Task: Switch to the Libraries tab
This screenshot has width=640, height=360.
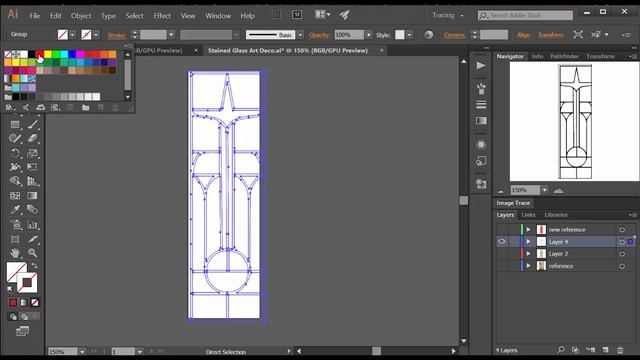Action: pyautogui.click(x=556, y=215)
